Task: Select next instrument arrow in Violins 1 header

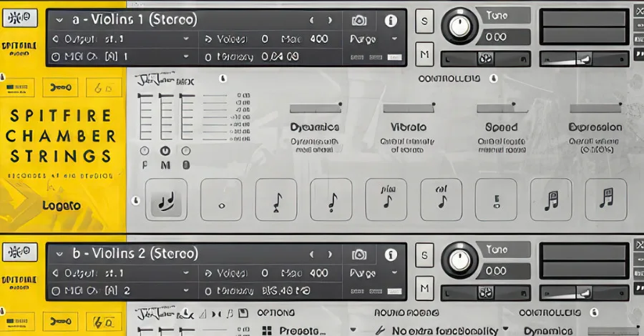Action: point(330,20)
